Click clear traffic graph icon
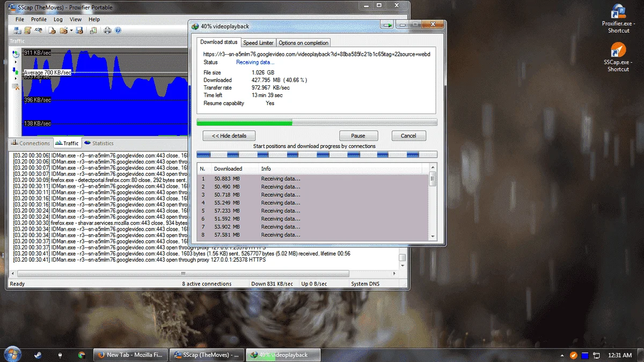This screenshot has height=362, width=644. (x=16, y=87)
